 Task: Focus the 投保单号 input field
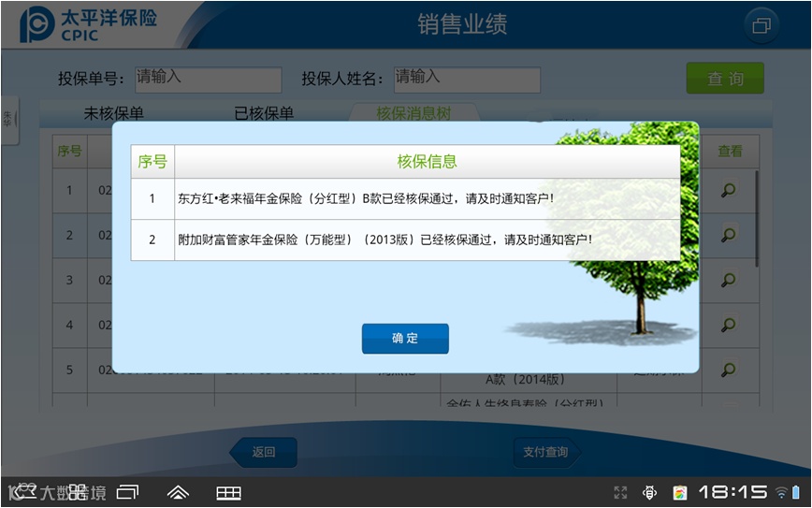(209, 80)
